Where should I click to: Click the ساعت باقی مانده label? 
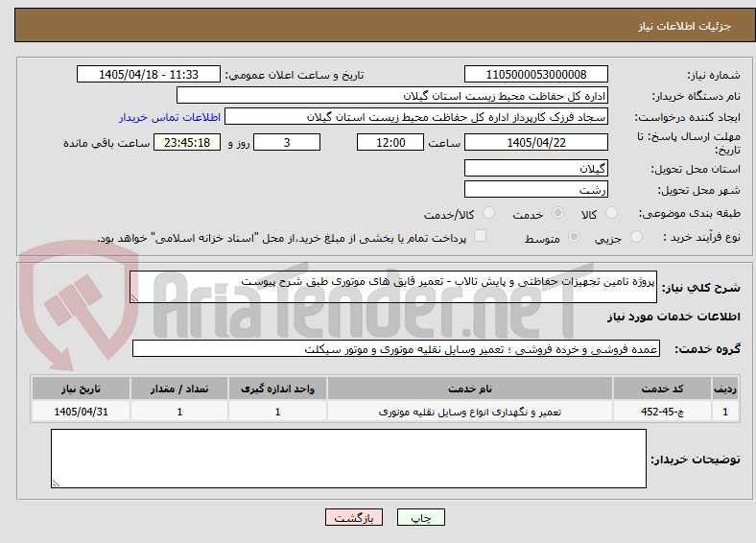click(x=106, y=143)
